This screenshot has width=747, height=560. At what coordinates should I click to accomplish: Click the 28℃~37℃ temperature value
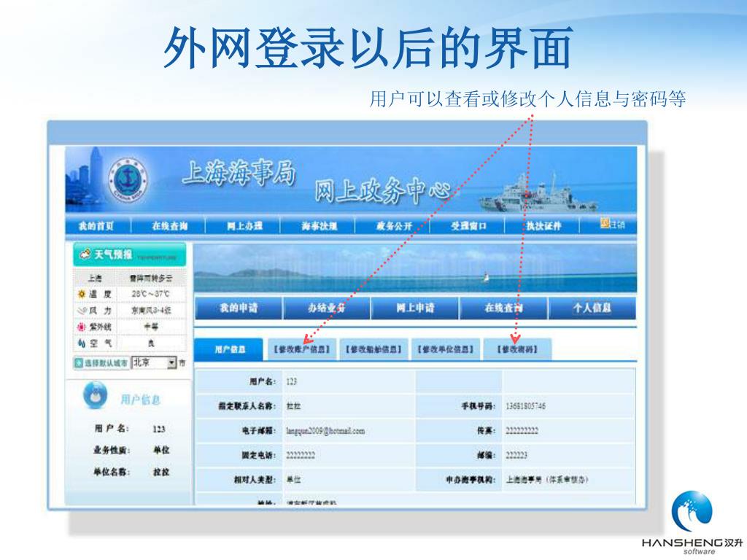(150, 294)
